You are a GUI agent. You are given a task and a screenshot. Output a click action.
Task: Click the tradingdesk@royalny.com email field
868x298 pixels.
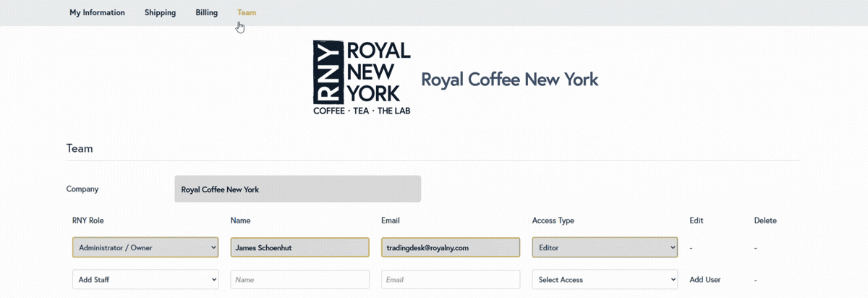(x=451, y=247)
